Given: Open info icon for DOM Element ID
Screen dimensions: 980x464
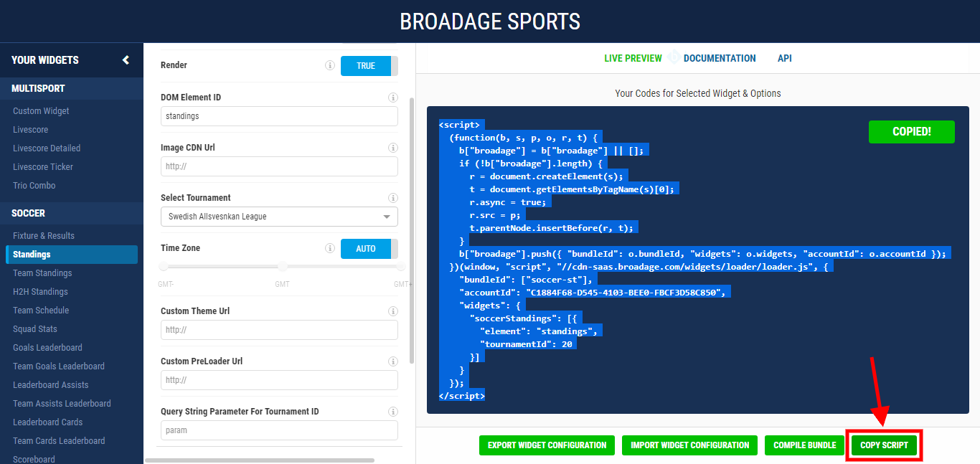Looking at the screenshot, I should 392,98.
